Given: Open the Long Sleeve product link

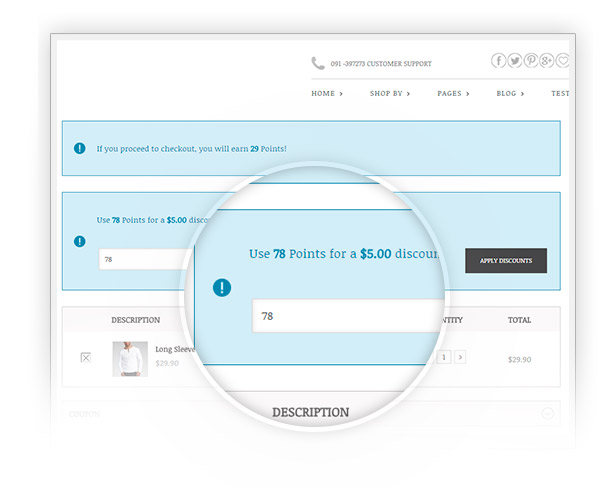Looking at the screenshot, I should coord(175,349).
